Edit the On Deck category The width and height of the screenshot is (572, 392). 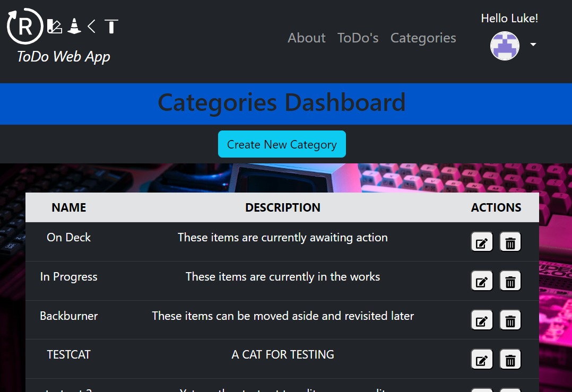point(482,242)
